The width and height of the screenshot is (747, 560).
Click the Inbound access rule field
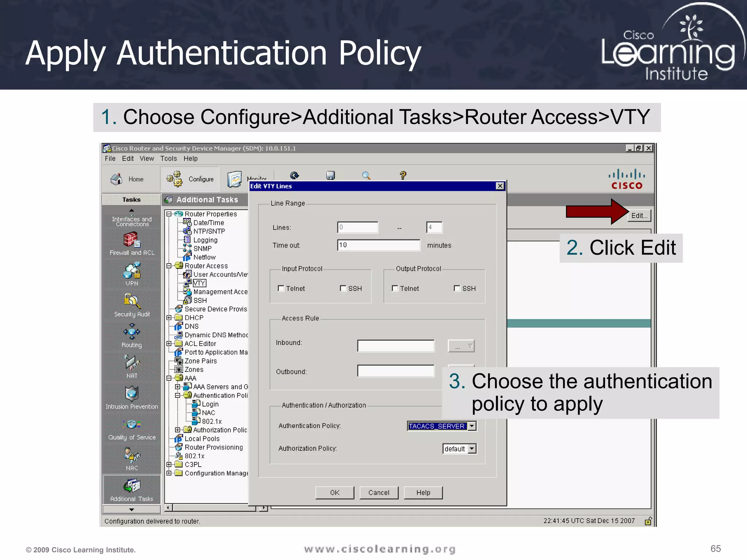[x=396, y=346]
